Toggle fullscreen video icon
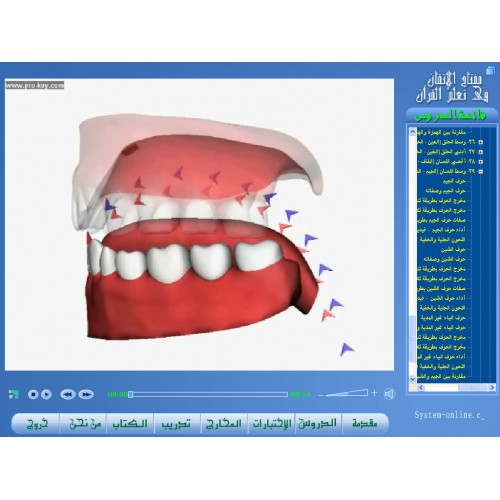Screen dimensions: 500x500 pos(14,394)
